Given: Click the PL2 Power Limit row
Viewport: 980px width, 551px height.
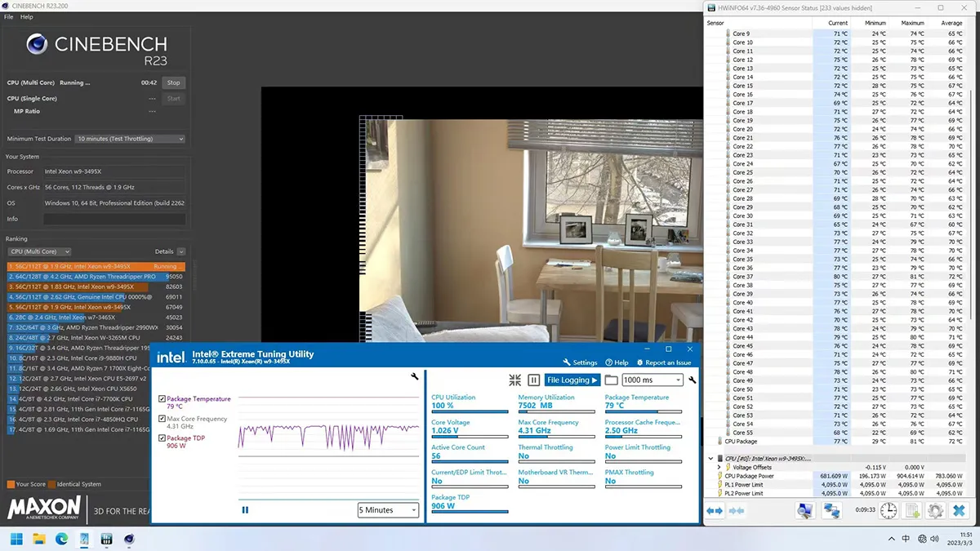Looking at the screenshot, I should [836, 493].
